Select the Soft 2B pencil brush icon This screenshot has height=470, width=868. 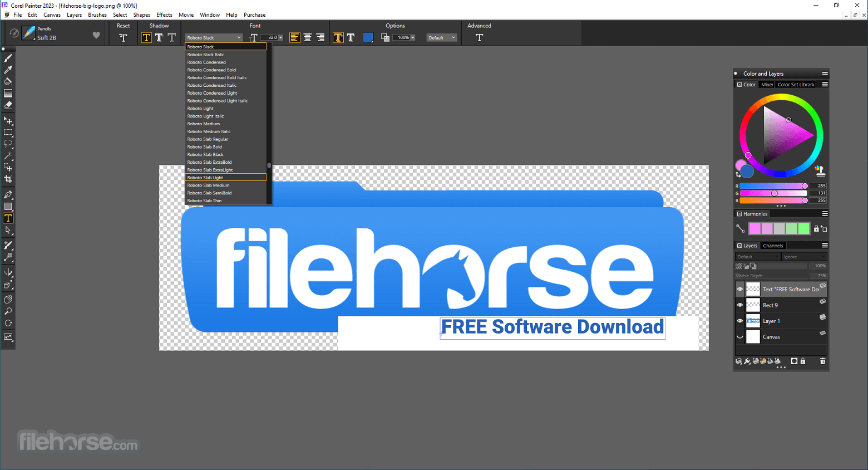(28, 33)
